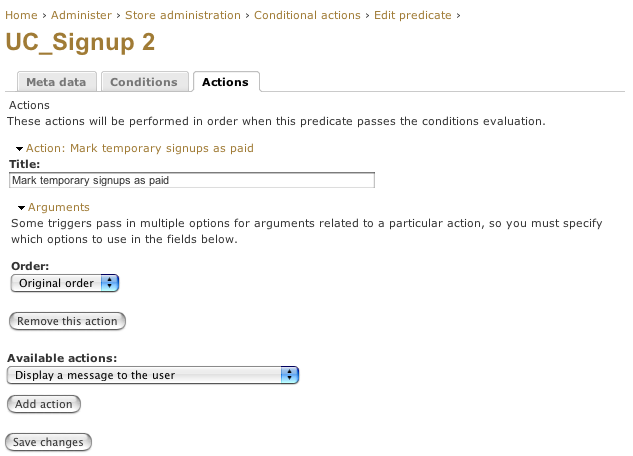Select the Original order combo box
The height and width of the screenshot is (456, 633).
coord(65,283)
